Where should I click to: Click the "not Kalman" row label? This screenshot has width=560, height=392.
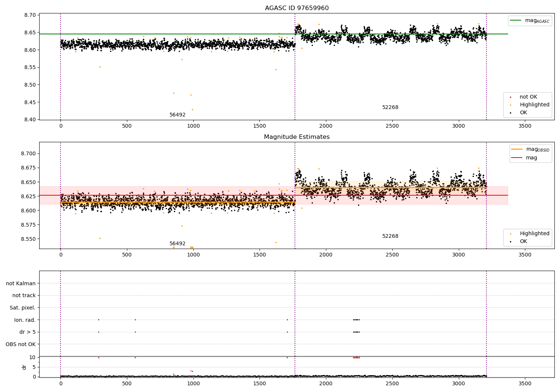(x=21, y=284)
